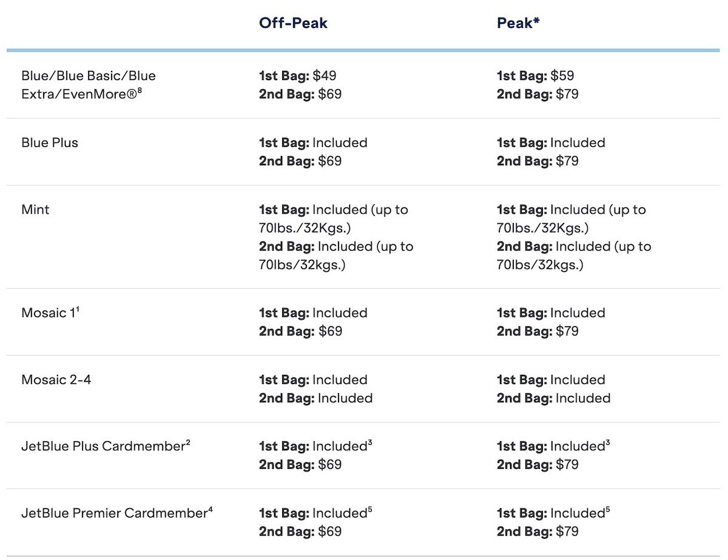Select the Blue Plus row label
The image size is (728, 560).
point(50,143)
